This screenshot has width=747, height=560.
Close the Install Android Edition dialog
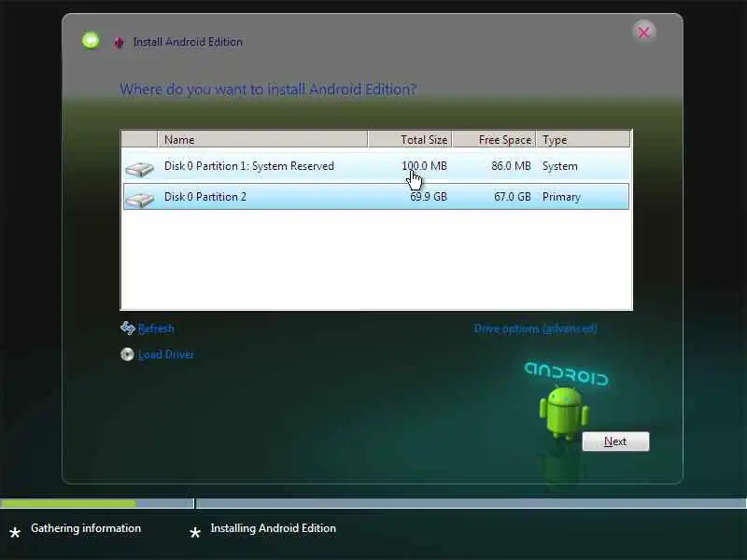click(643, 33)
